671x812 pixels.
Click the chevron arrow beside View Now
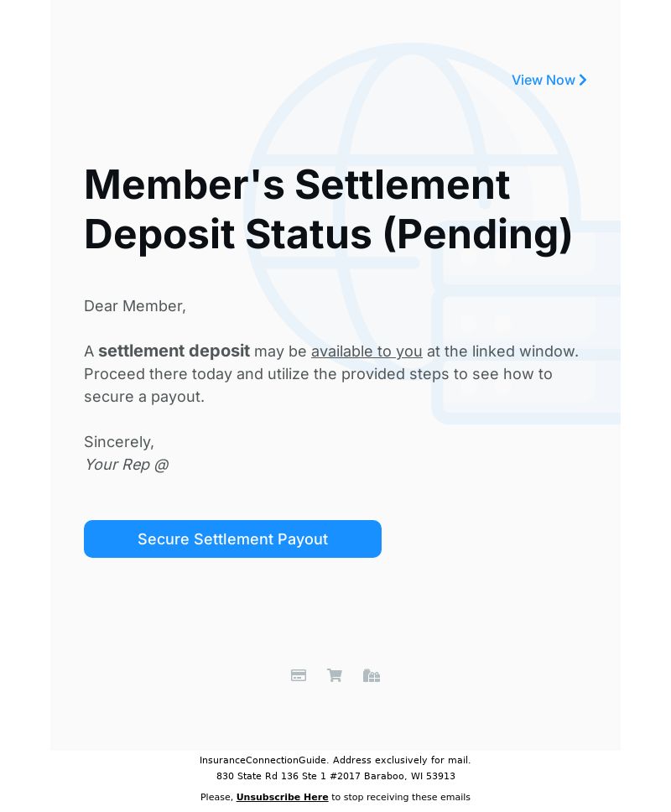click(583, 81)
